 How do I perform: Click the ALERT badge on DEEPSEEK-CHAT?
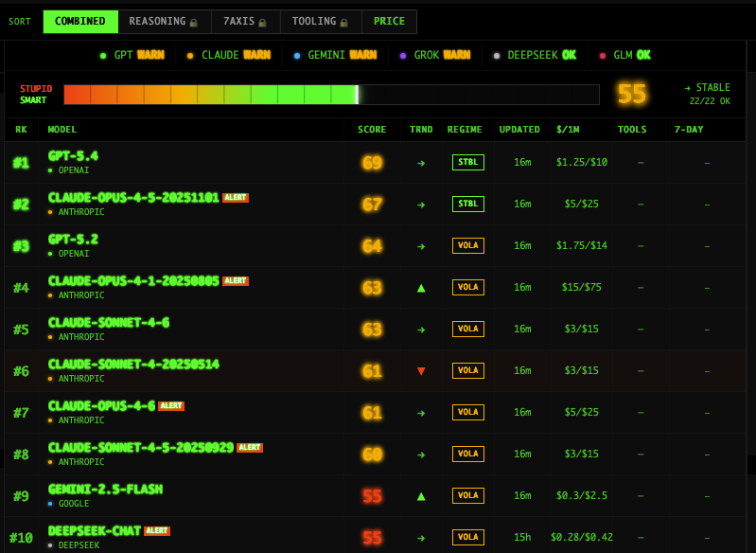click(157, 531)
